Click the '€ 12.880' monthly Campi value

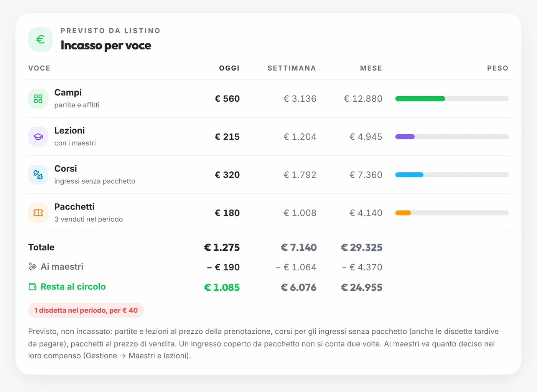click(x=363, y=99)
